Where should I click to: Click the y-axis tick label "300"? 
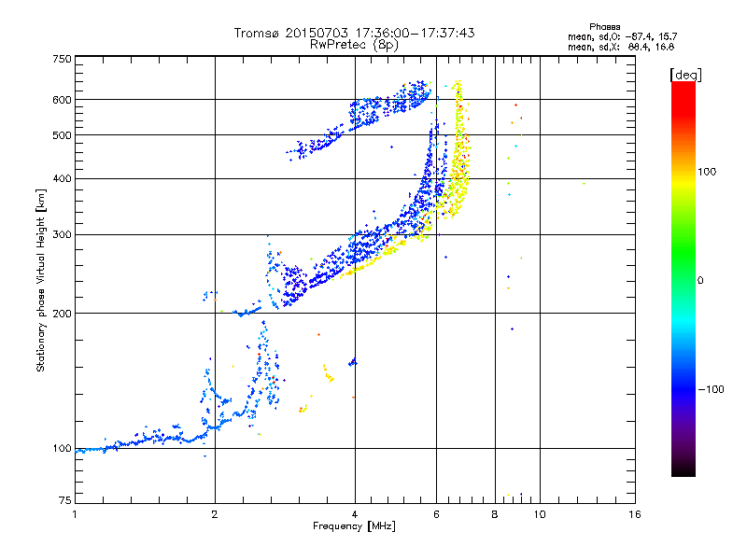click(62, 235)
